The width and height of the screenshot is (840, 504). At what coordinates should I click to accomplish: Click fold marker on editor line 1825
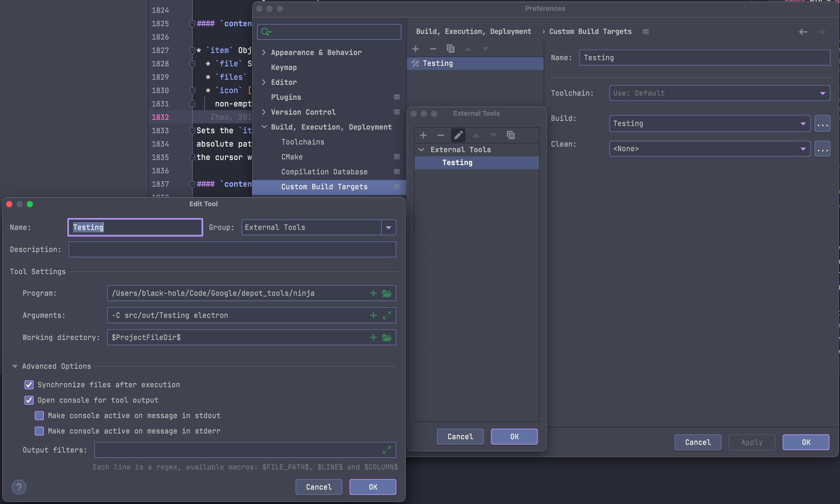point(192,24)
